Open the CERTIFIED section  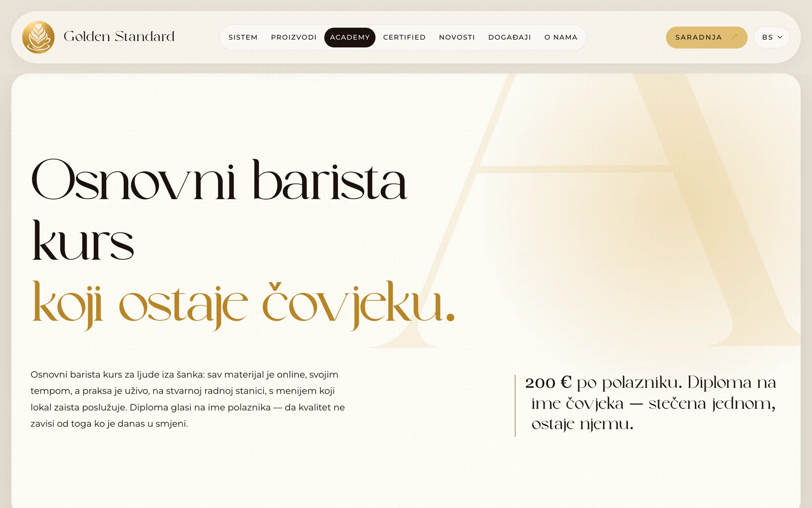tap(404, 37)
